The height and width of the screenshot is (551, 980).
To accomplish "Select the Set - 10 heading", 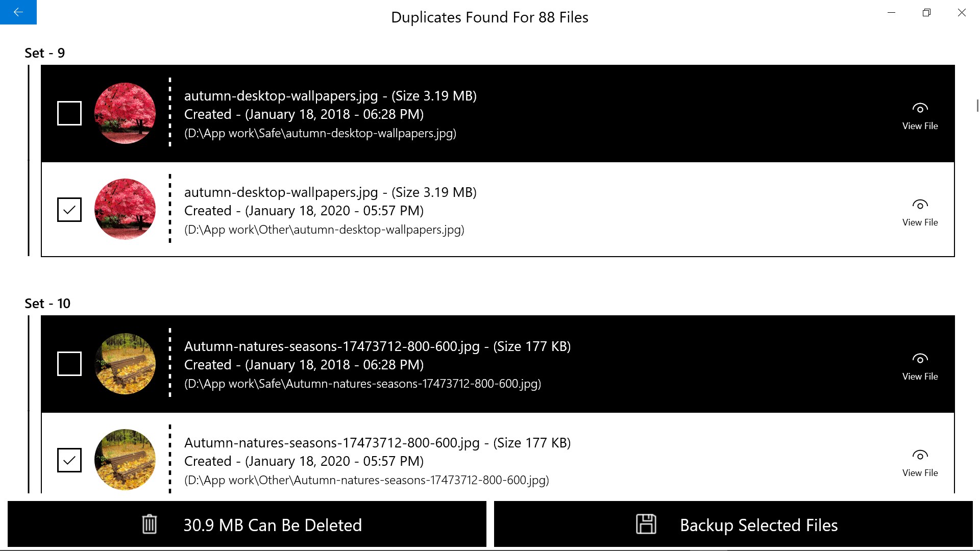I will tap(47, 303).
